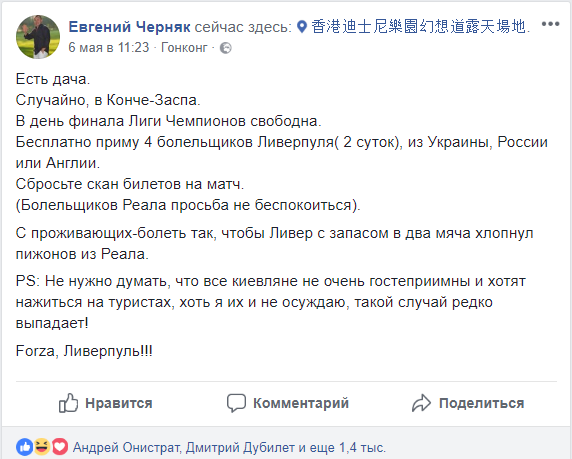This screenshot has height=459, width=572.
Task: Open the three-dot post options menu
Action: tap(550, 24)
